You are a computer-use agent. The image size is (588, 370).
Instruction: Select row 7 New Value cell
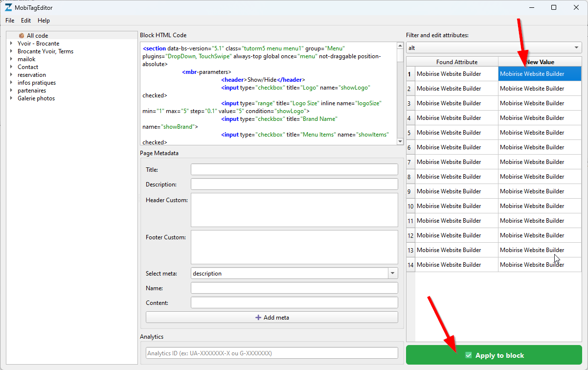(x=540, y=162)
